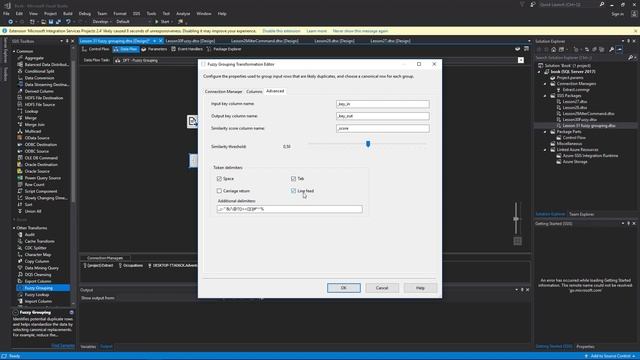Choose the Multicast transform icon
Screen dimensions: 640x360
(x=20, y=131)
